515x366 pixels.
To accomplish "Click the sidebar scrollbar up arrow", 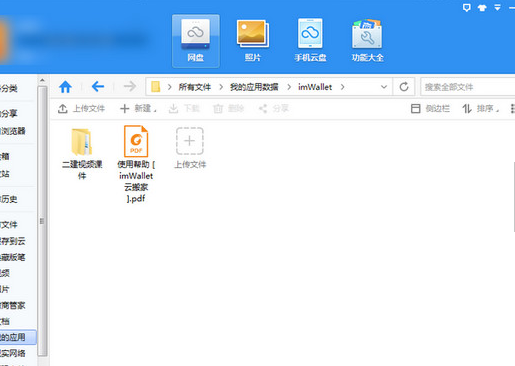I will pos(42,80).
